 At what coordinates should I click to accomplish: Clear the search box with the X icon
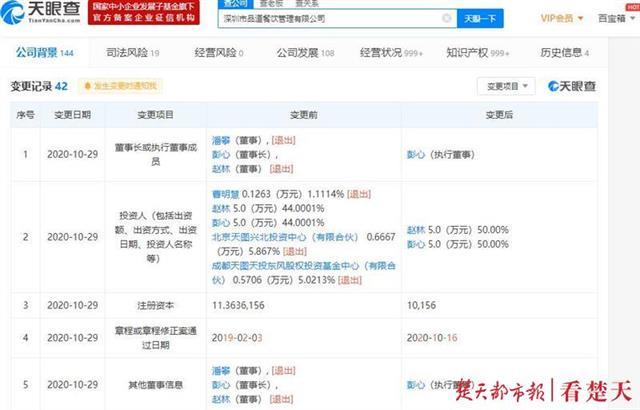[447, 18]
